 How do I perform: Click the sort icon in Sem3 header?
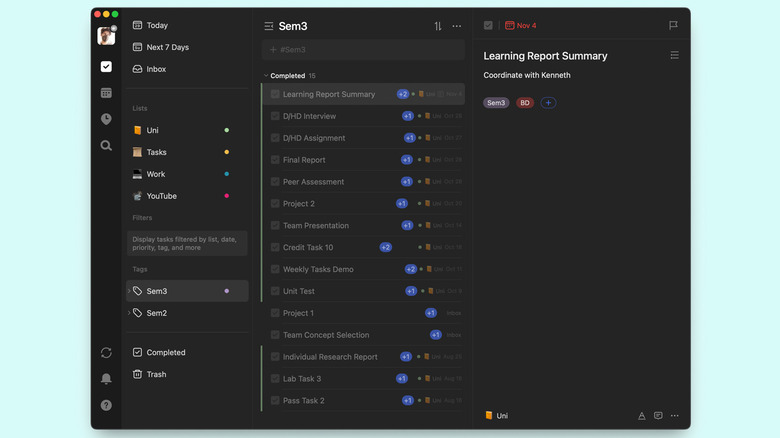(438, 26)
